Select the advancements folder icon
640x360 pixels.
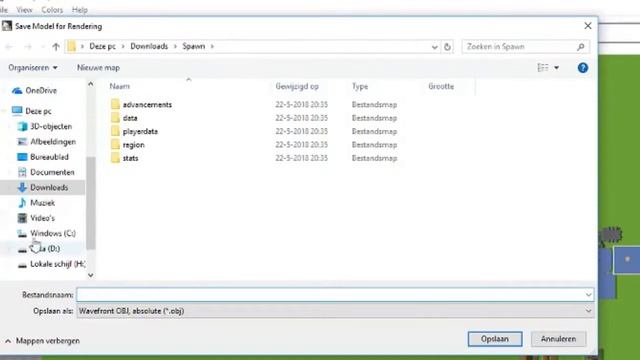pos(116,104)
